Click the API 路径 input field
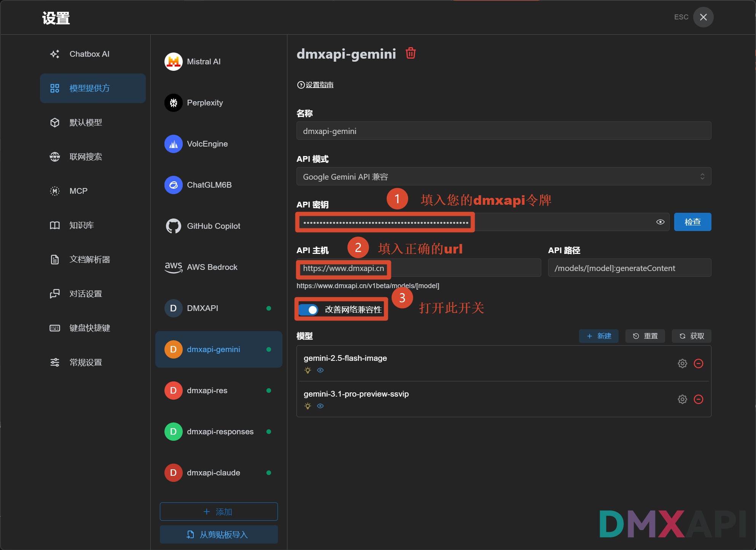Screen dimensions: 756x550 (630, 268)
